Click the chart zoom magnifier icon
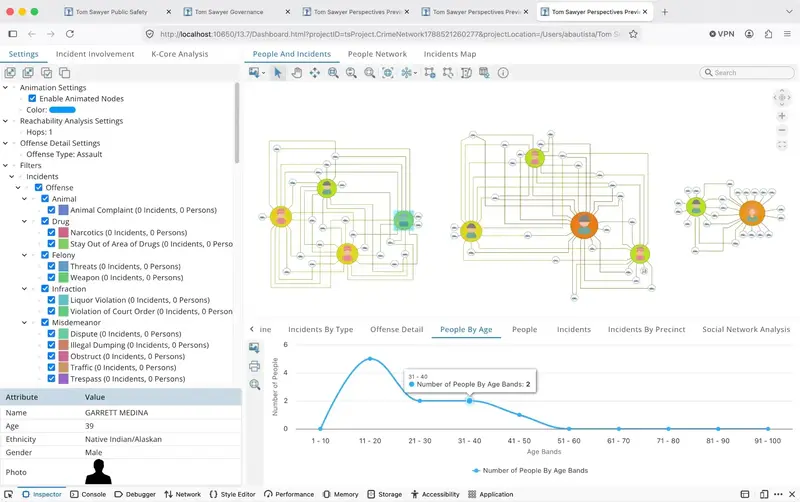This screenshot has height=502, width=800. pos(255,384)
